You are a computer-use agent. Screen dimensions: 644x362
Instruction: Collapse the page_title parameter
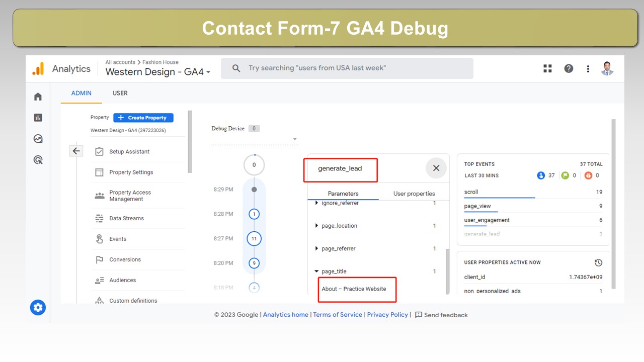pyautogui.click(x=316, y=271)
